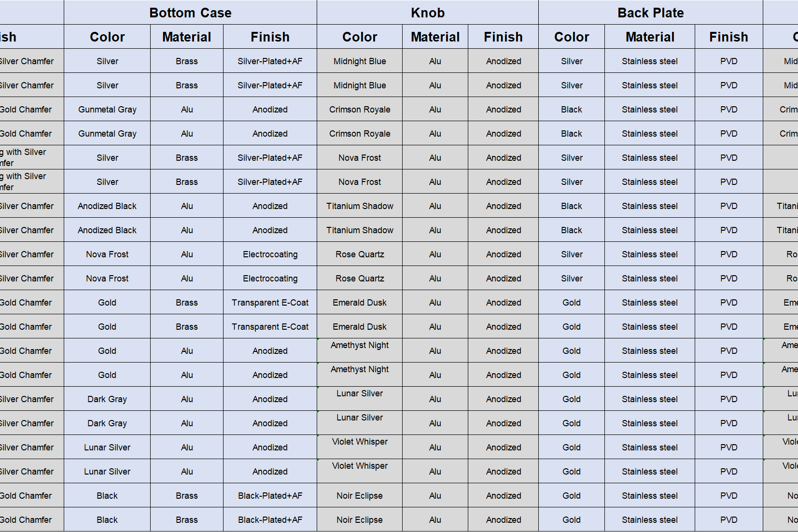Click the Bottom Case group header

tap(190, 13)
